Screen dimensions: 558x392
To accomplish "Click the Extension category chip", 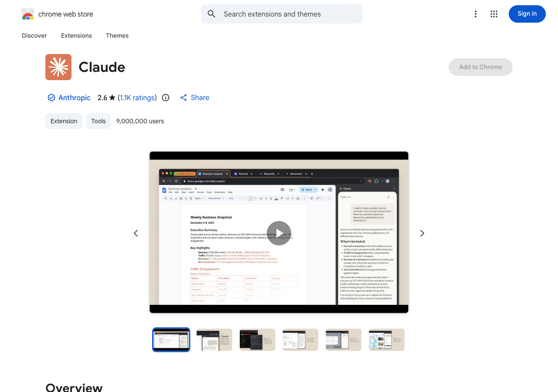I will click(x=64, y=121).
